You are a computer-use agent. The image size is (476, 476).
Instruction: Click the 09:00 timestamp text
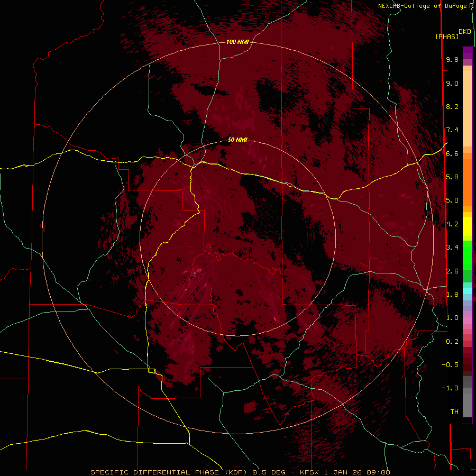(378, 472)
